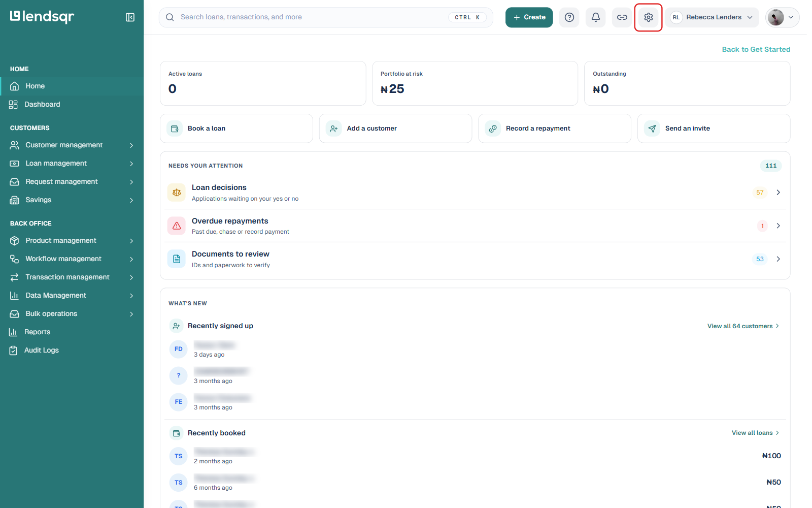This screenshot has width=812, height=508.
Task: Click the link chain icon in header
Action: pos(622,17)
